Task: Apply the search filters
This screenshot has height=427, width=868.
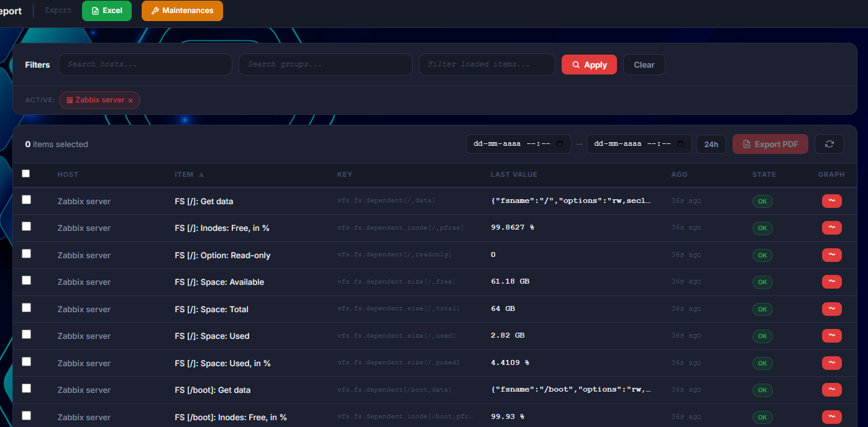Action: 589,65
